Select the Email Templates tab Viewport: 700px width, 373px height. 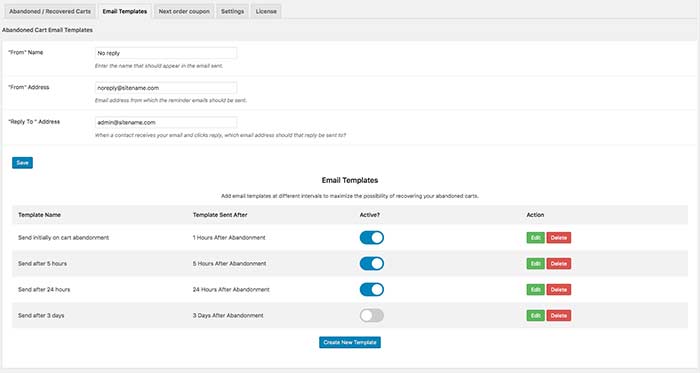[x=125, y=11]
